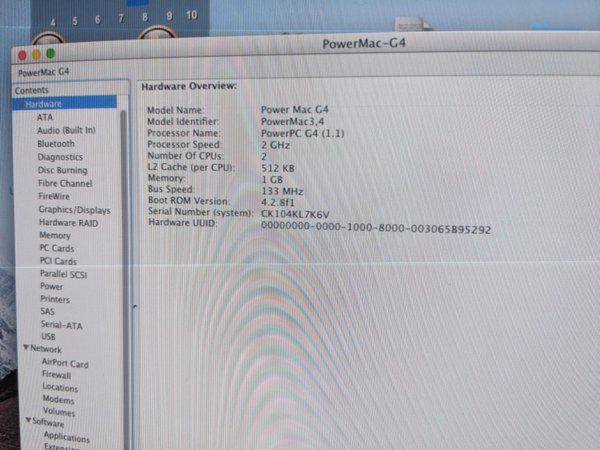The height and width of the screenshot is (450, 600).
Task: Collapse the Network disclosure triangle
Action: pyautogui.click(x=25, y=349)
